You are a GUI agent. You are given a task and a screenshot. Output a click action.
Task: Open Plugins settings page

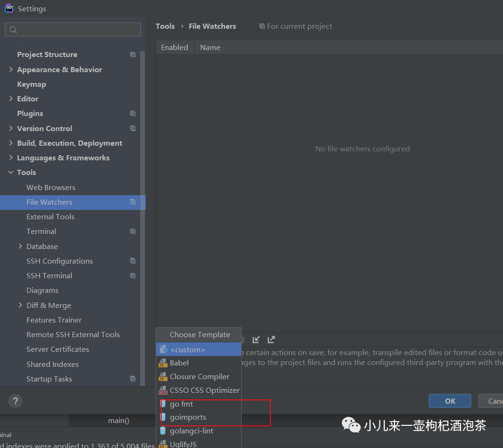[30, 114]
